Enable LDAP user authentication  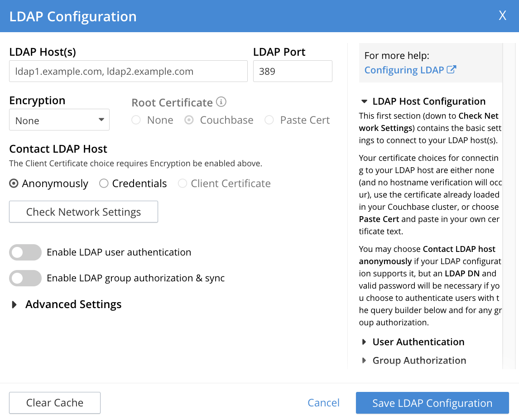point(25,252)
